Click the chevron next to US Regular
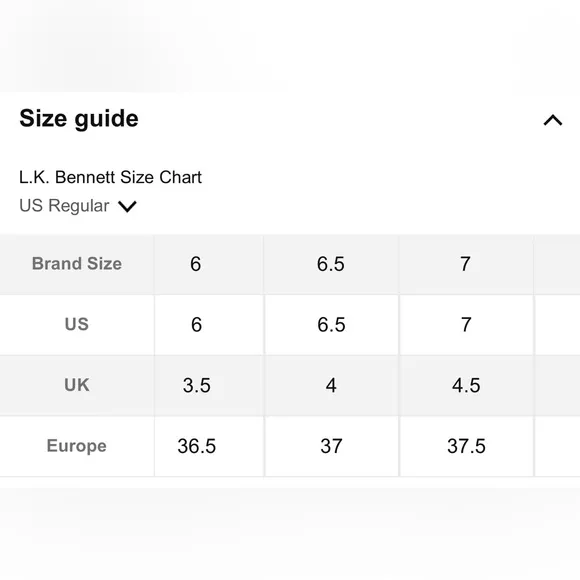The width and height of the screenshot is (580, 580). point(127,206)
